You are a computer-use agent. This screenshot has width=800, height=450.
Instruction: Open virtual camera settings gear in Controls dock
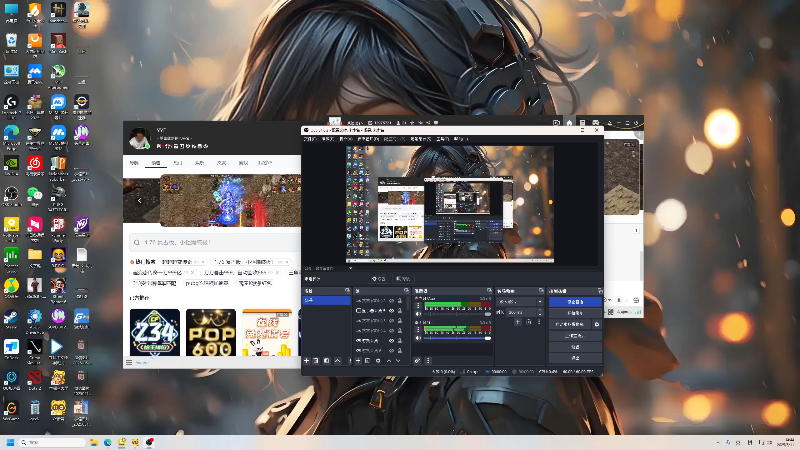pos(597,324)
